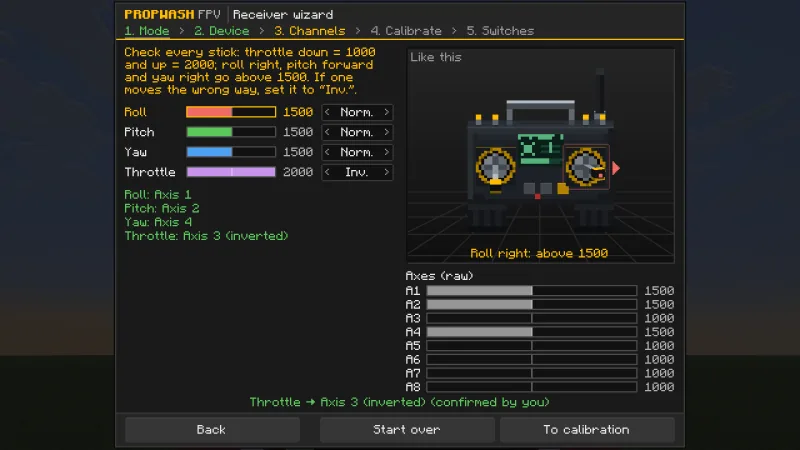Click the 'Like this' preview label
Viewport: 800px width, 450px height.
coord(436,57)
